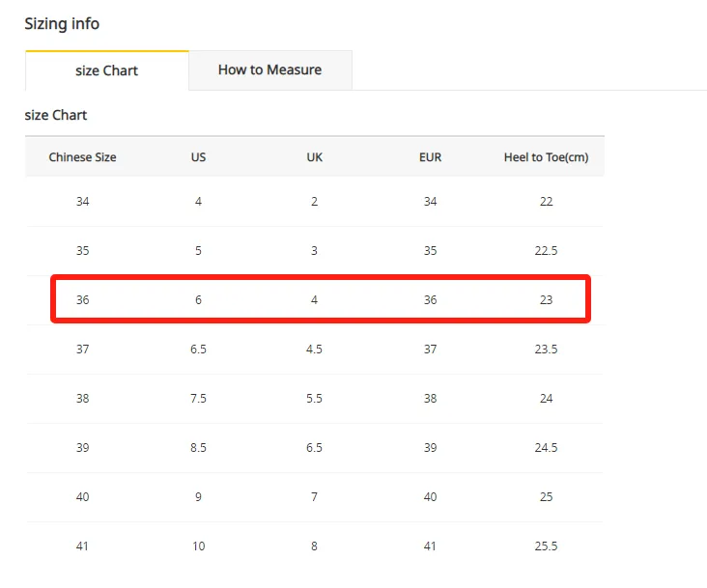Click the EUR column header
This screenshot has width=707, height=588.
tap(430, 156)
